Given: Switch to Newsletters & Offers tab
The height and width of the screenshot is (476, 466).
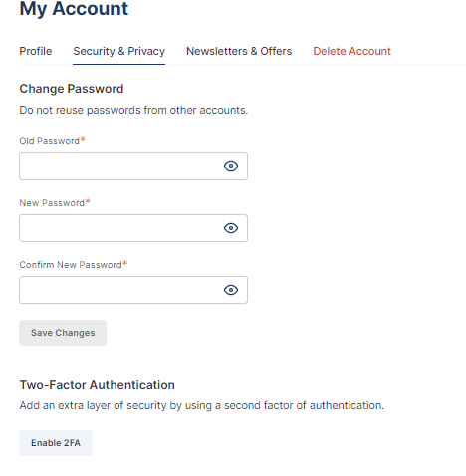Looking at the screenshot, I should tap(239, 51).
